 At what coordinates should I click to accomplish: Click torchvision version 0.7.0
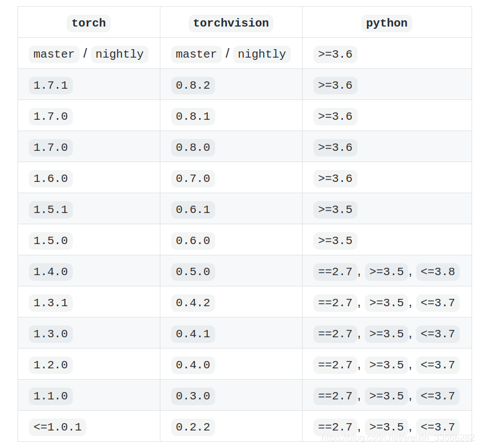pos(193,179)
